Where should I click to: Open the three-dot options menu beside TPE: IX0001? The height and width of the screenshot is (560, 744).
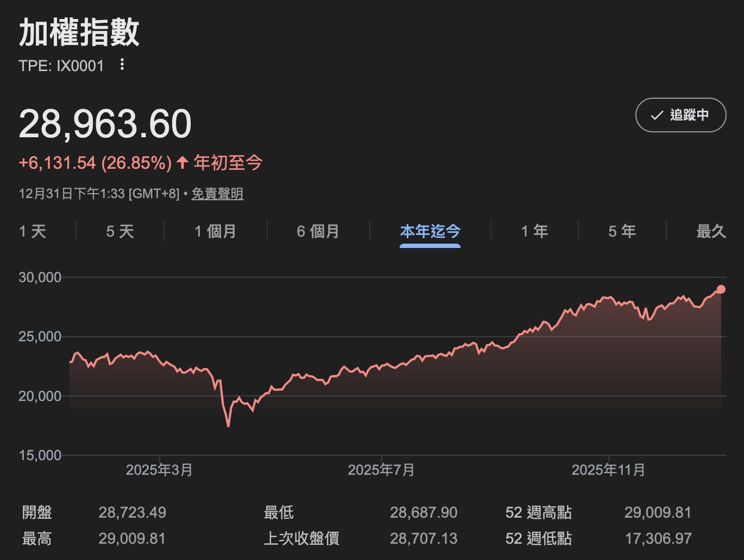tap(122, 65)
